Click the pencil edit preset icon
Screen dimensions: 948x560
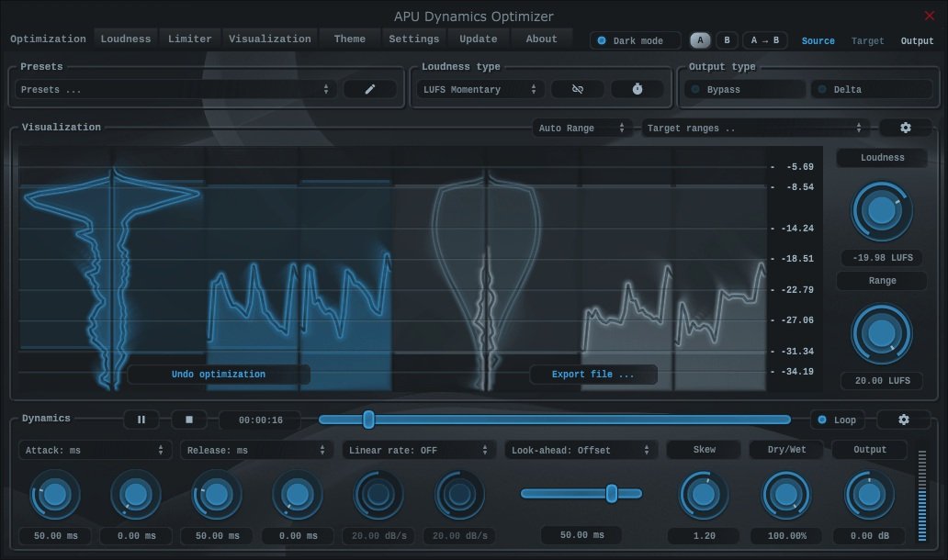370,89
